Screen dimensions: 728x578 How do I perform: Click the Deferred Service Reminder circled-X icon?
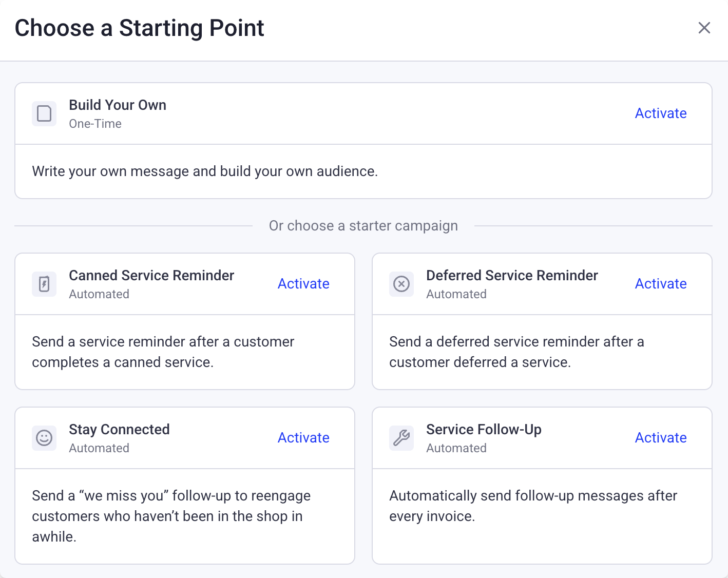401,284
